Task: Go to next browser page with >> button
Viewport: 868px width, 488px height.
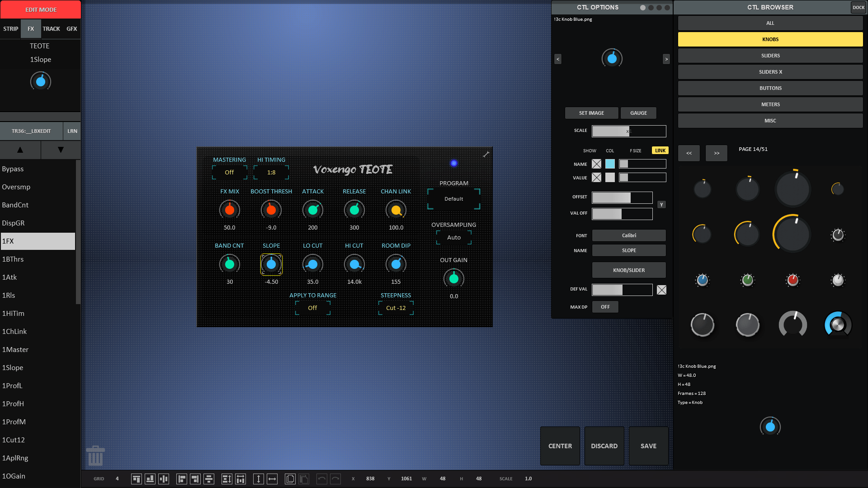Action: [x=717, y=153]
